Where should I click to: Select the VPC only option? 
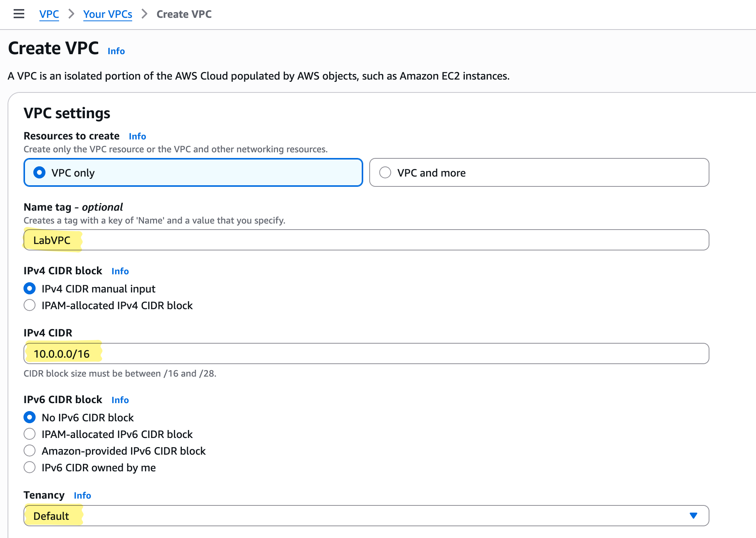click(x=39, y=173)
